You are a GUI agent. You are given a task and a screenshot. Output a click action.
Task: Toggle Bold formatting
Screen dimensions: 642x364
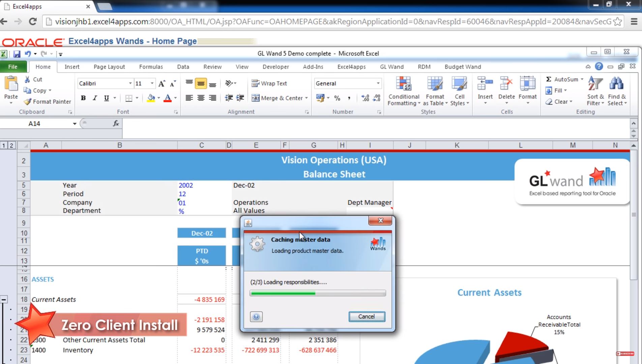pos(83,98)
